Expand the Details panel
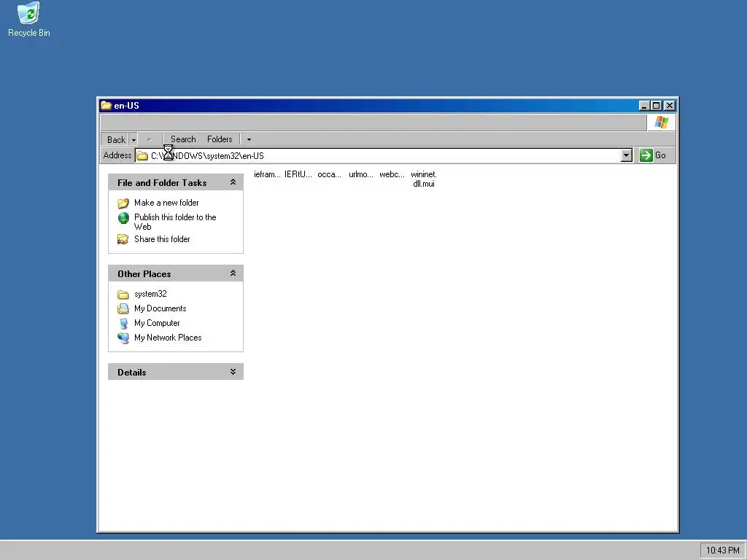747x560 pixels. [233, 371]
